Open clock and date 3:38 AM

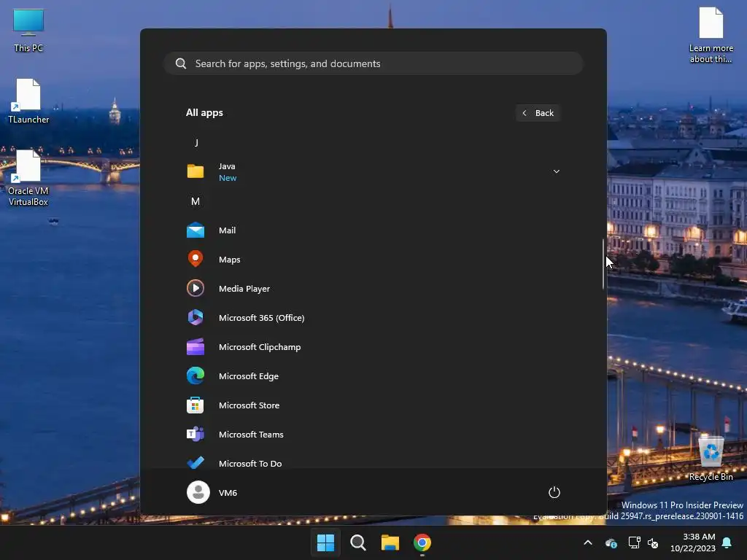click(x=693, y=542)
